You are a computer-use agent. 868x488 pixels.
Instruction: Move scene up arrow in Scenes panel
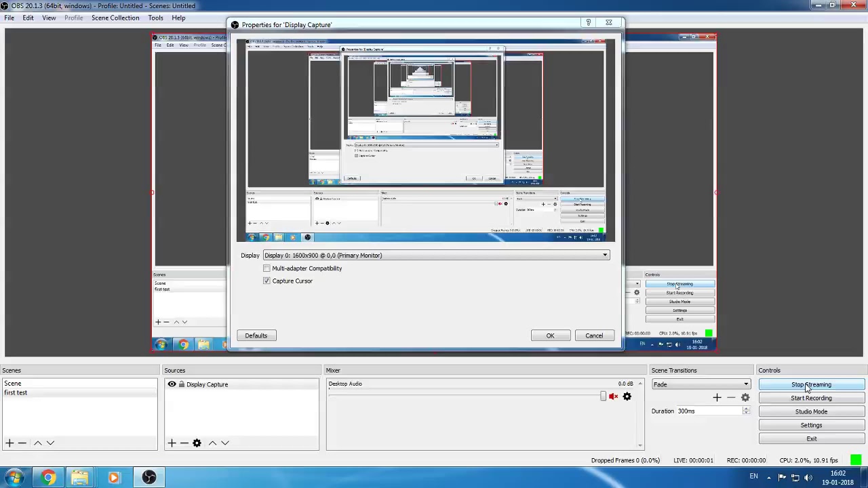coord(38,443)
